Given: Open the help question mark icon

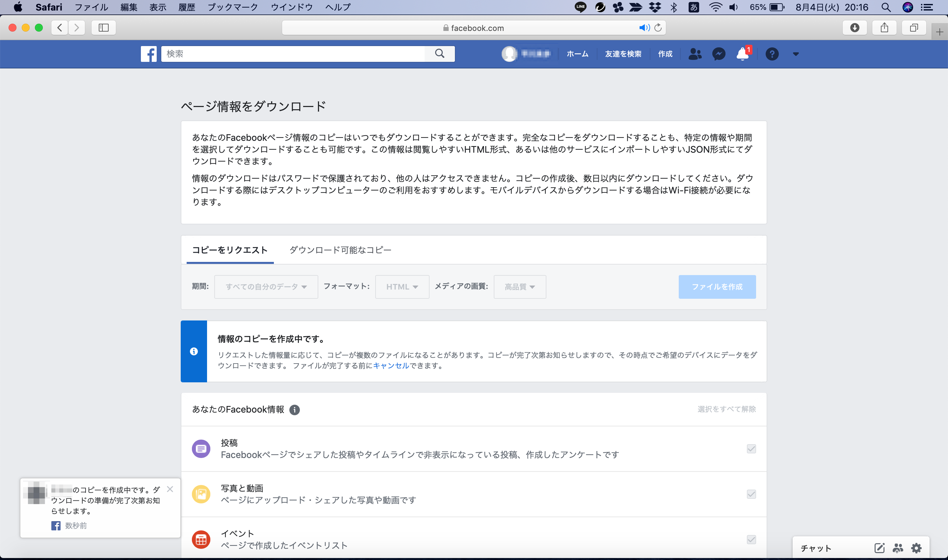Looking at the screenshot, I should coord(772,54).
